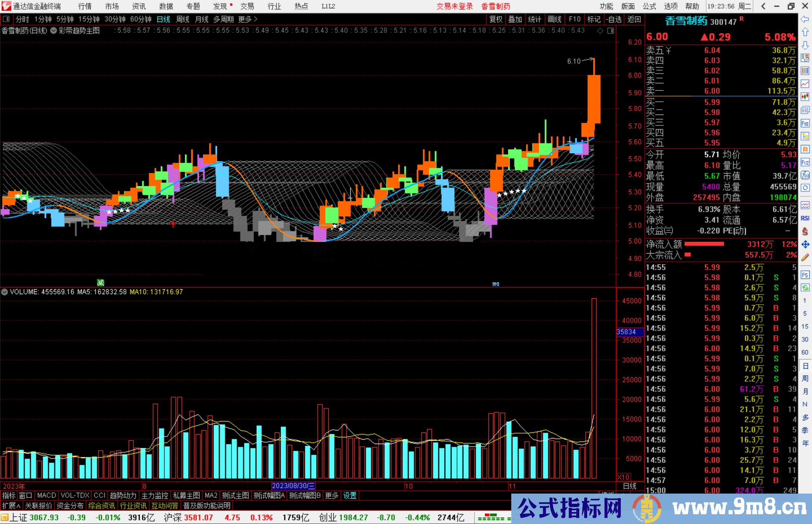Click the four-arrow move icon

pyautogui.click(x=805, y=245)
